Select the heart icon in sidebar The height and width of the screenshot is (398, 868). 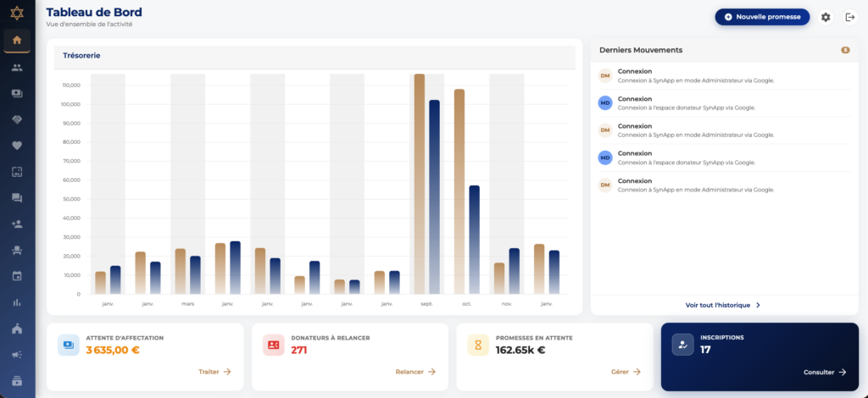pos(17,145)
